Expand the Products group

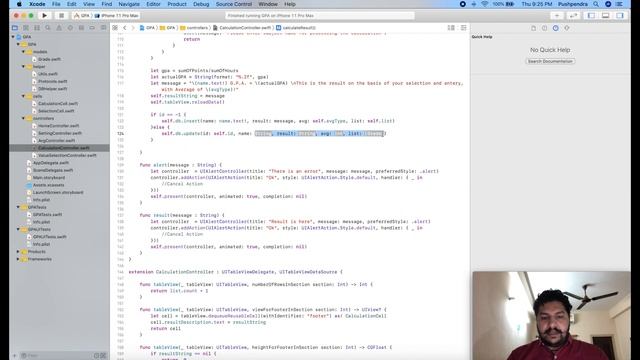tap(18, 252)
